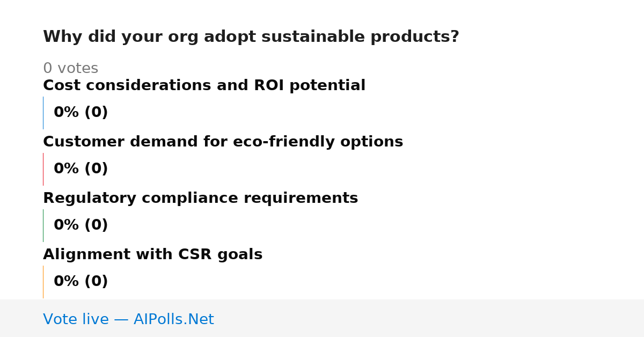Choose Regulatory compliance requirements option
644x337 pixels.
click(x=200, y=198)
